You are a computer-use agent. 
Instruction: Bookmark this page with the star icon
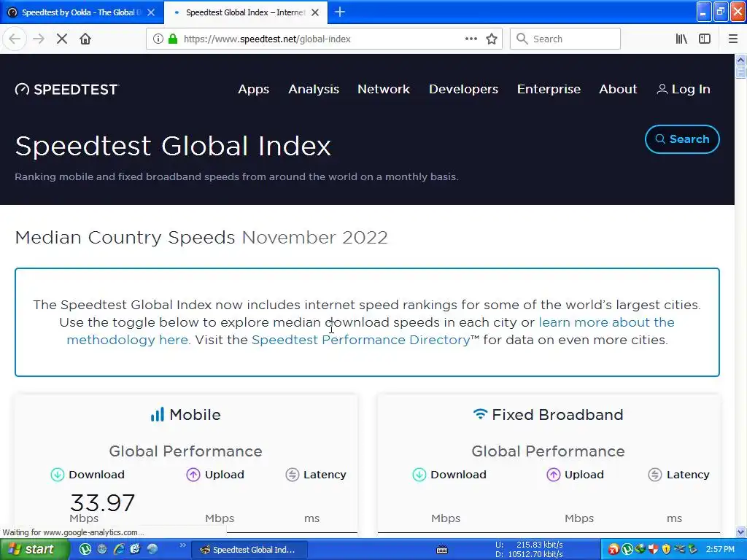point(492,39)
